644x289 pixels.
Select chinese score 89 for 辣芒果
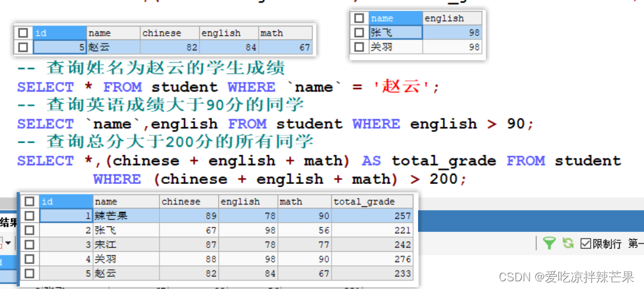[x=189, y=216]
